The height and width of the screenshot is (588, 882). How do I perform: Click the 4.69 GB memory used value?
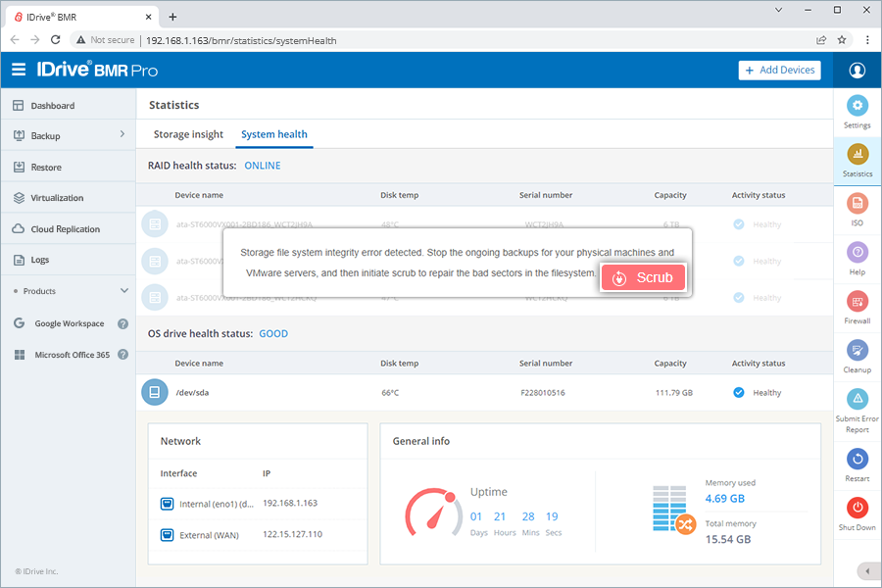coord(724,499)
